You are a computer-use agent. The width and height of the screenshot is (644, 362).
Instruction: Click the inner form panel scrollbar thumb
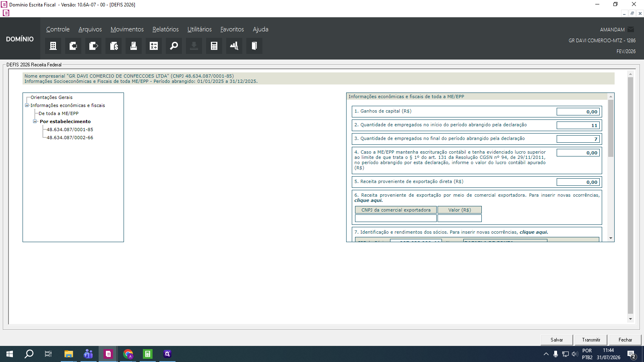[x=611, y=128]
